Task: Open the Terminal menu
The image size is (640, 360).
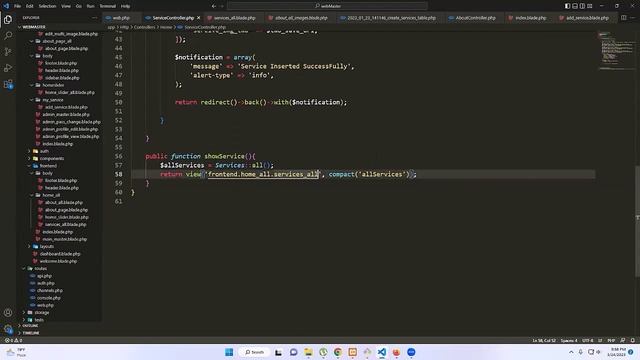Action: click(108, 6)
